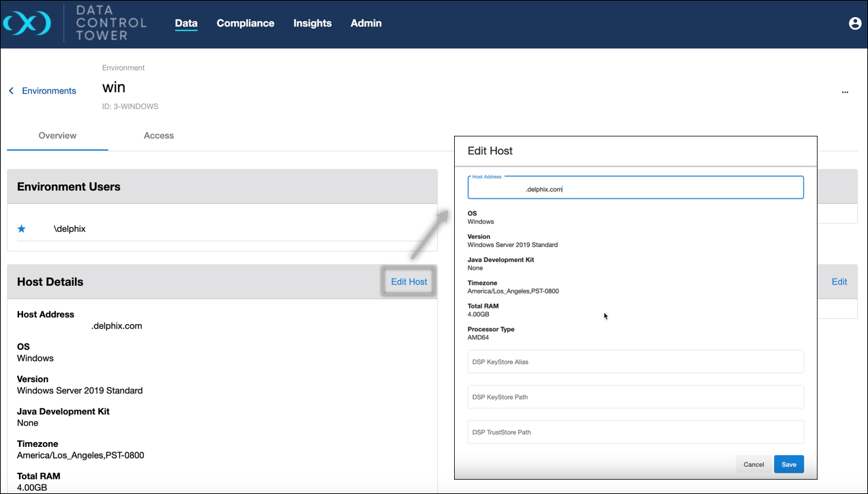Screen dimensions: 868x494
Task: Click the Edit link in right panel
Action: tap(839, 282)
